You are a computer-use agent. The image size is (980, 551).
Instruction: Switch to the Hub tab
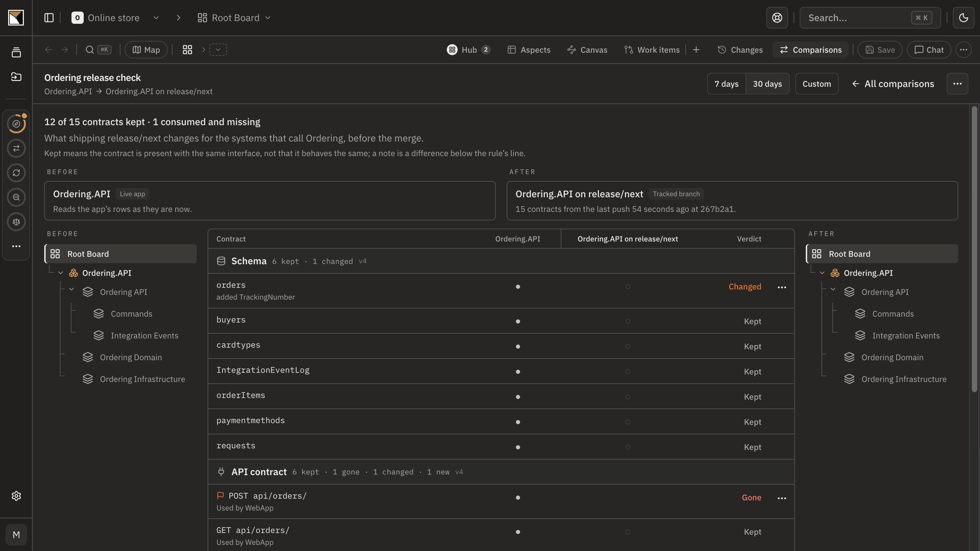[x=468, y=50]
